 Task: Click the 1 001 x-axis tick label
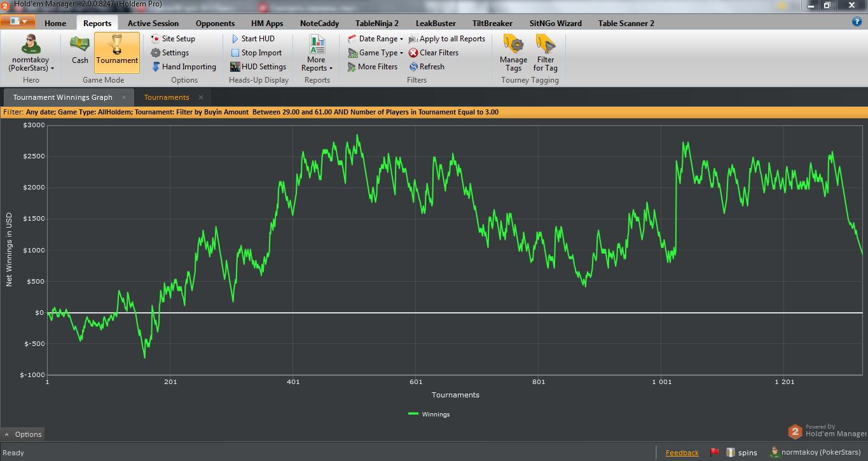(661, 382)
